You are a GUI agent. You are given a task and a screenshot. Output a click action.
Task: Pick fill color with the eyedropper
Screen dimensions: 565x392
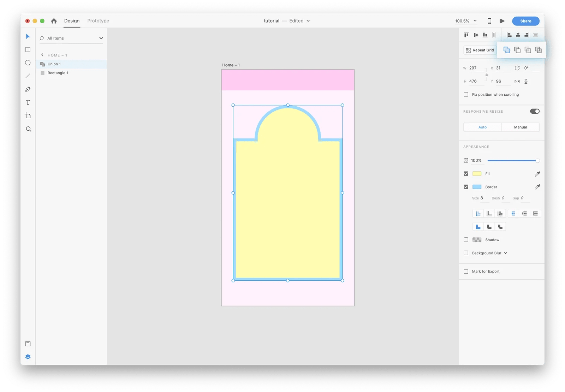(537, 174)
